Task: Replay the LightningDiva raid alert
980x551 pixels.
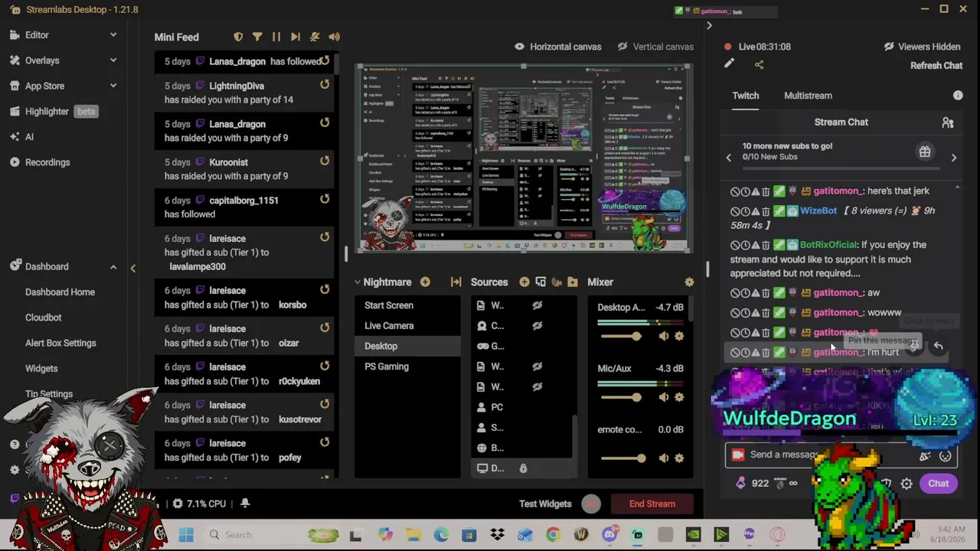Action: [325, 86]
